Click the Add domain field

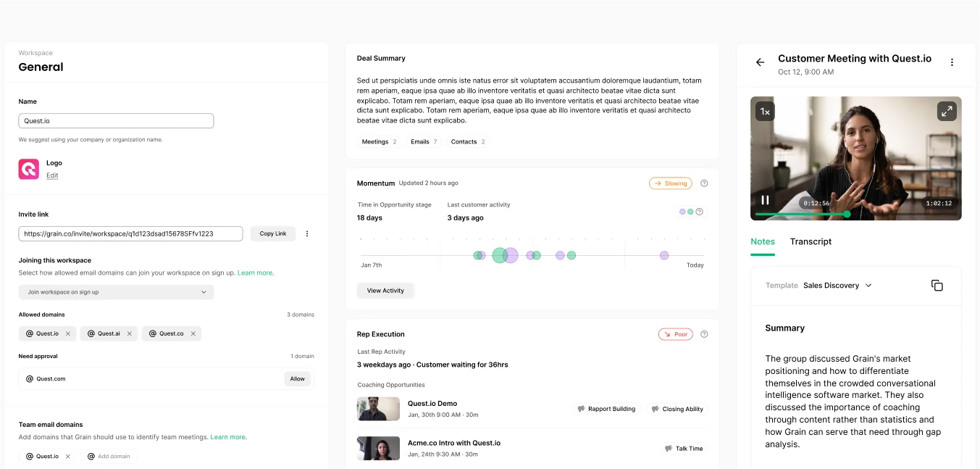(109, 457)
